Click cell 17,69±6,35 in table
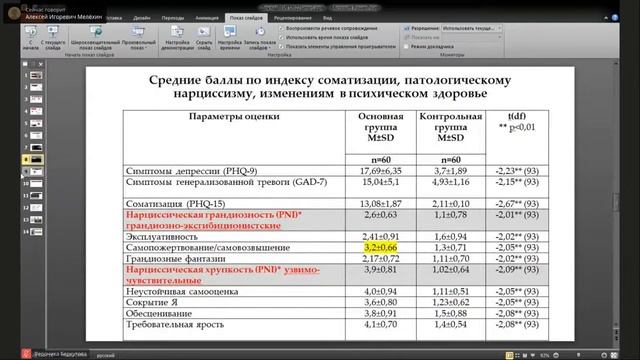640x360 pixels. click(380, 171)
